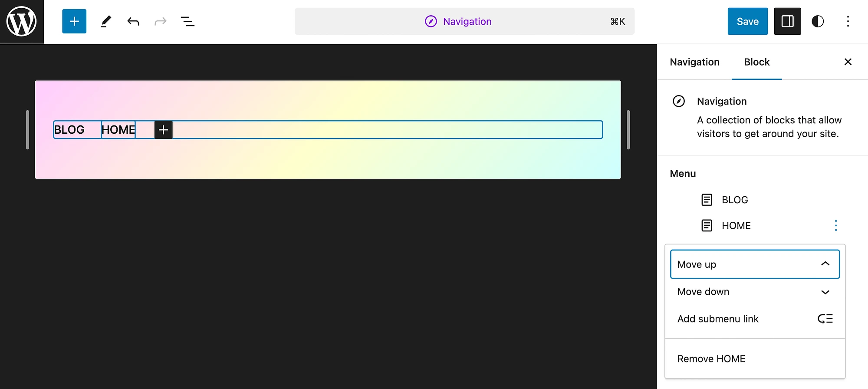Save the navigation changes
Image resolution: width=868 pixels, height=389 pixels.
(747, 21)
